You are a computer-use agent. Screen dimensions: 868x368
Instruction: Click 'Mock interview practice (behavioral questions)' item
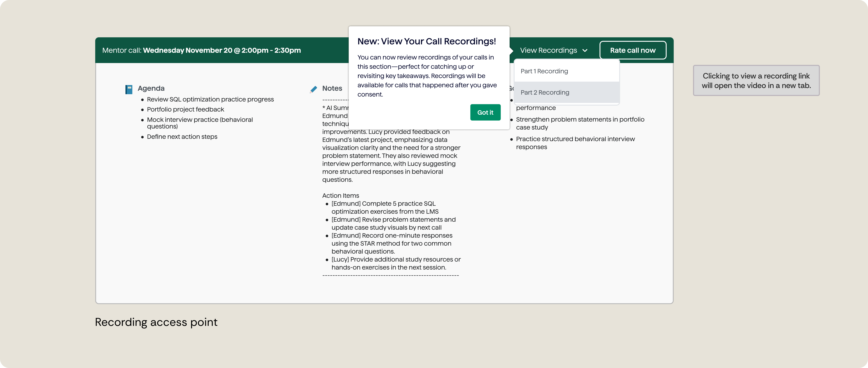200,123
